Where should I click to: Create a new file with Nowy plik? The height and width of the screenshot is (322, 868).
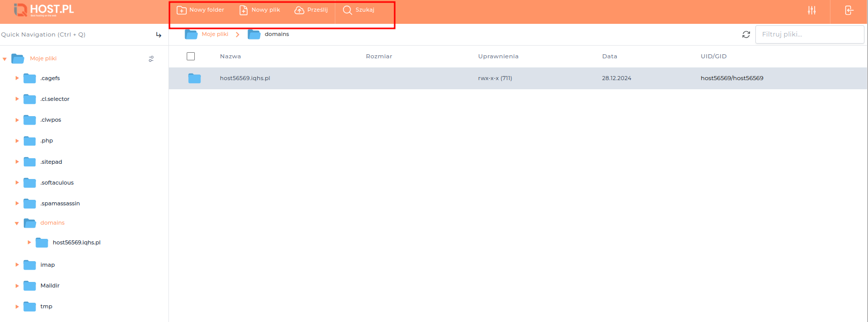pos(260,10)
